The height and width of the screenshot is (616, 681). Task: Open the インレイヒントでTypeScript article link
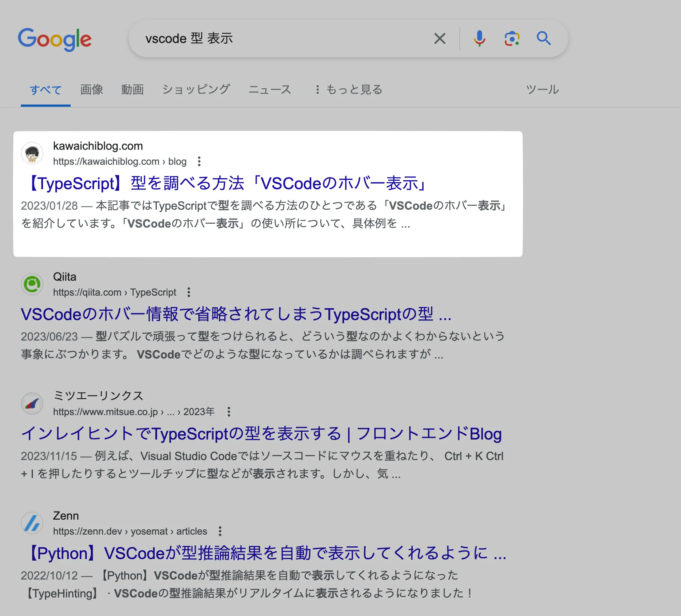click(261, 434)
